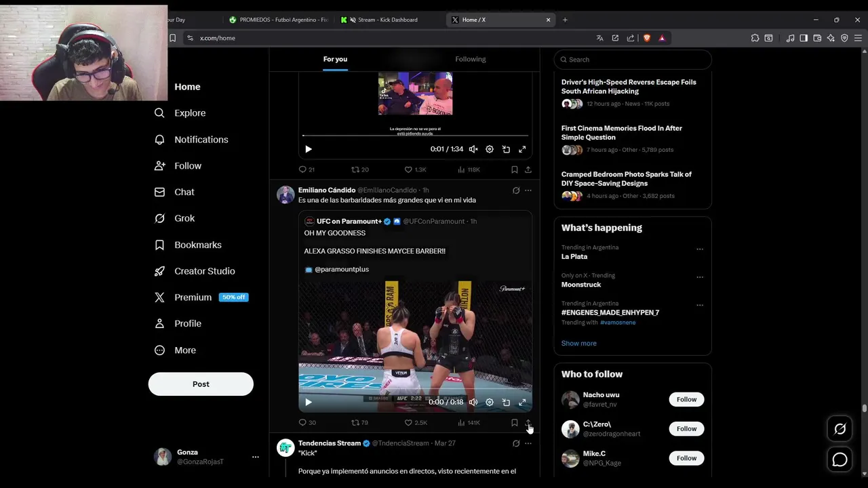Open Chat from the sidebar
Screen dimensions: 868x488
174,192
